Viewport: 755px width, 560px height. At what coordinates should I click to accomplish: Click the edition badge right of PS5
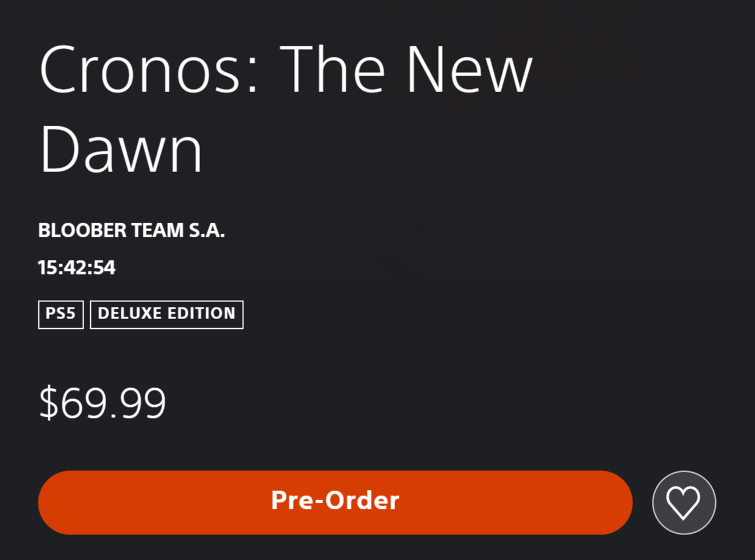166,314
